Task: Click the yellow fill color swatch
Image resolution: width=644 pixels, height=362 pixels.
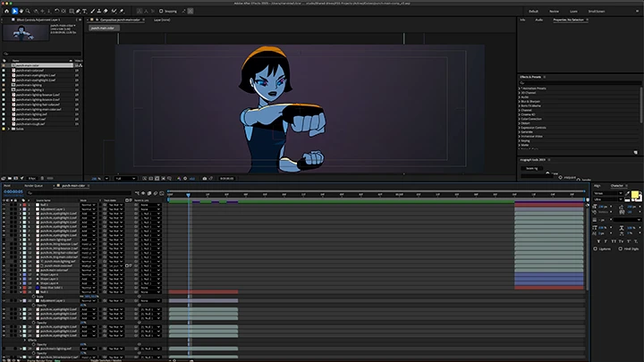Action: click(x=635, y=195)
